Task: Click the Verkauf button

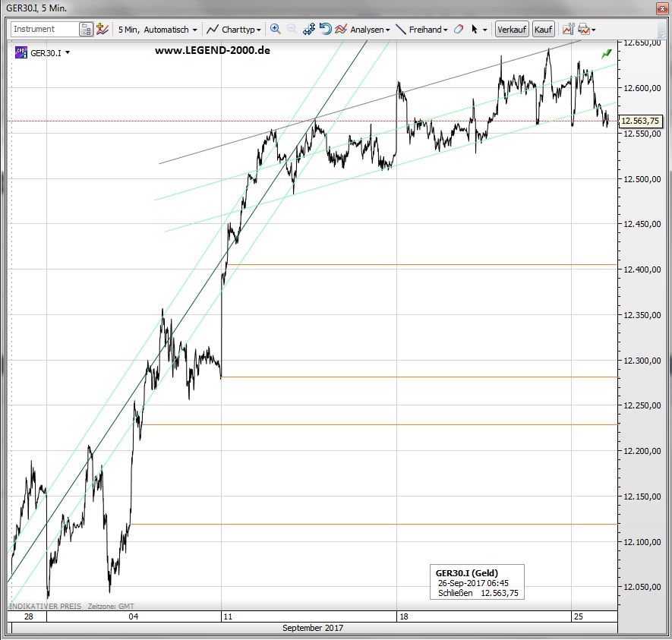Action: click(512, 29)
